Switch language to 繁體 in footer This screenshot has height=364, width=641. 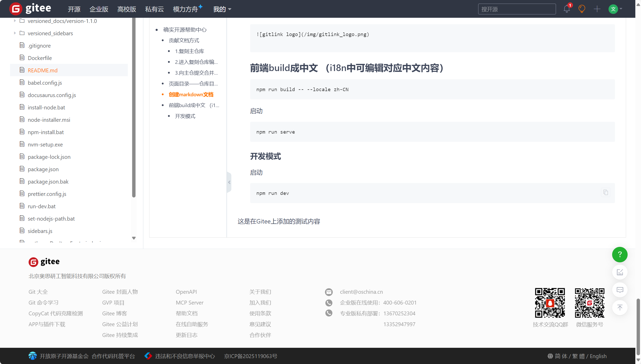pos(578,356)
